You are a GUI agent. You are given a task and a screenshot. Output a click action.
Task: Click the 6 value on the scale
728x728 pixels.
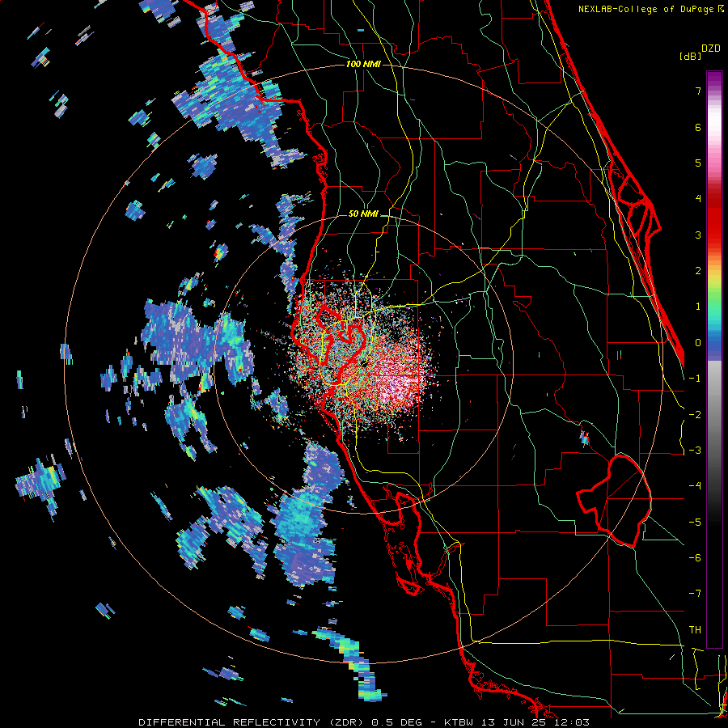[698, 127]
